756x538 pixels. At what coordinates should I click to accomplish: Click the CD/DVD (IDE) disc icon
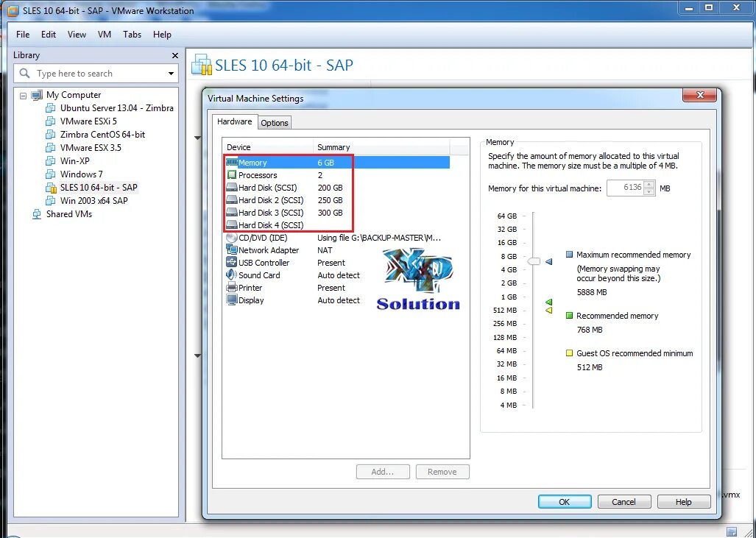(232, 237)
